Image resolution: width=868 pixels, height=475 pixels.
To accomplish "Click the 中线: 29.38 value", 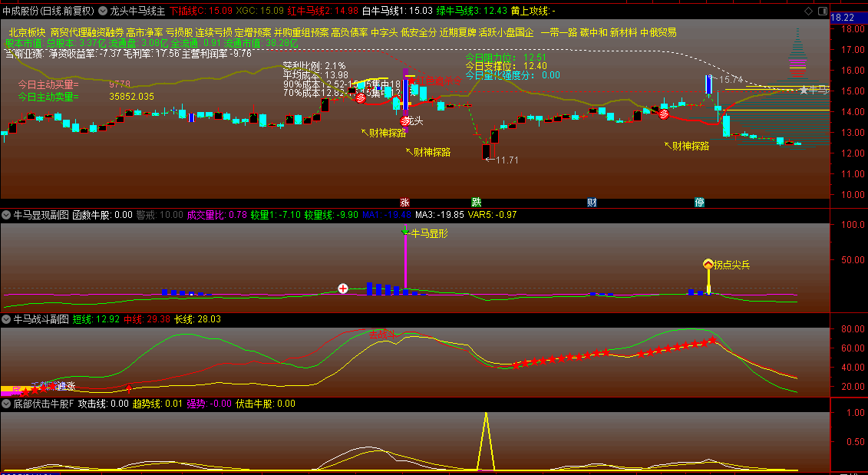I will pyautogui.click(x=147, y=319).
